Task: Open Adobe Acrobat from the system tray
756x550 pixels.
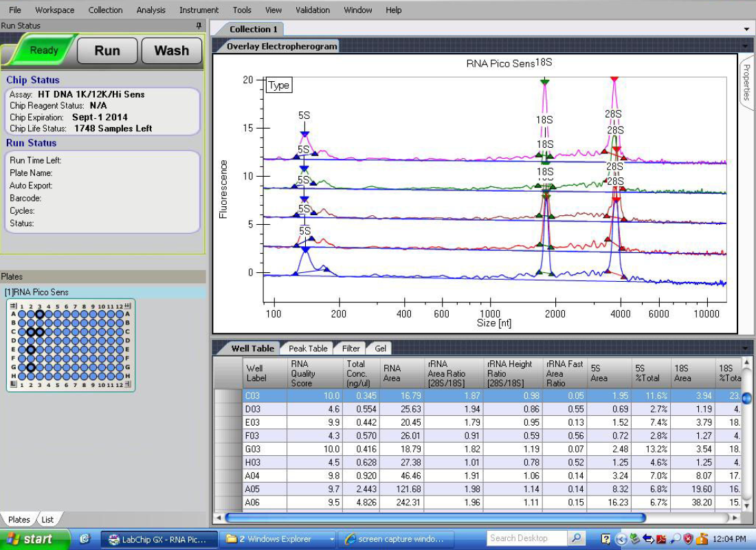Action: pyautogui.click(x=661, y=538)
